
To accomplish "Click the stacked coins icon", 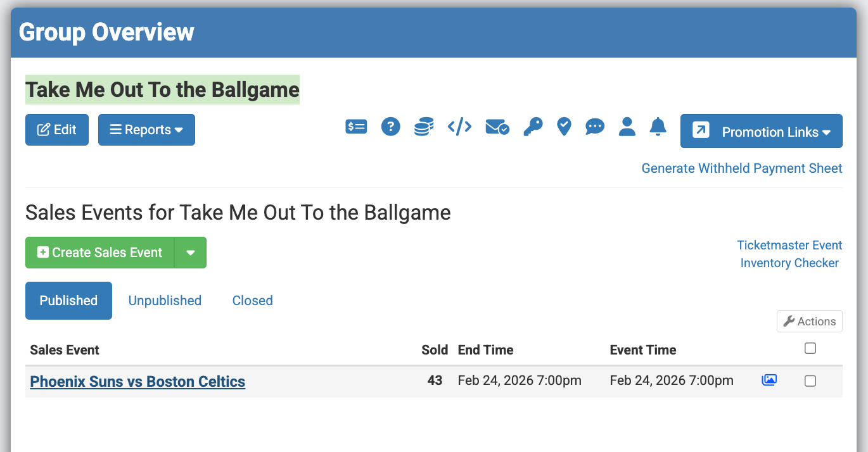I will tap(424, 127).
